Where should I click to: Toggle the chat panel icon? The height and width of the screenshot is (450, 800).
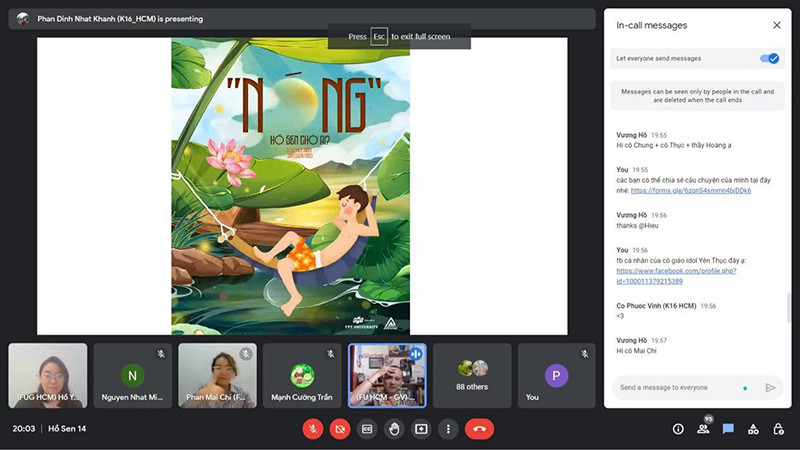728,428
